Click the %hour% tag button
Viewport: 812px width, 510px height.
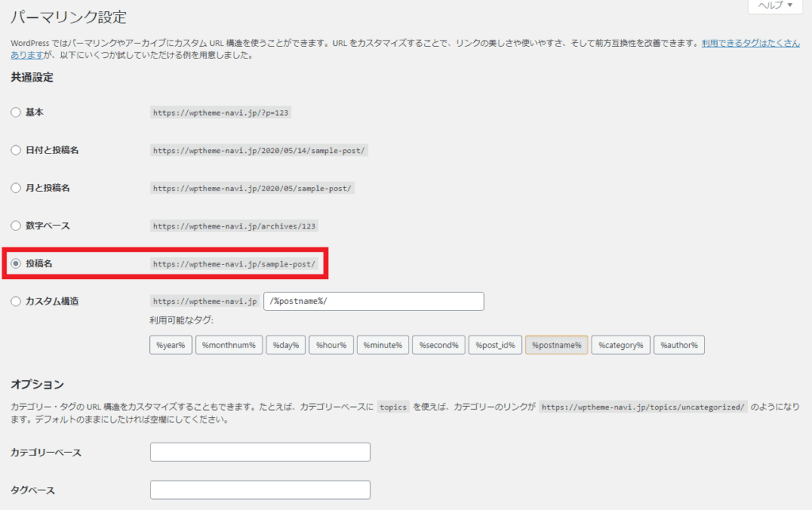pyautogui.click(x=331, y=345)
